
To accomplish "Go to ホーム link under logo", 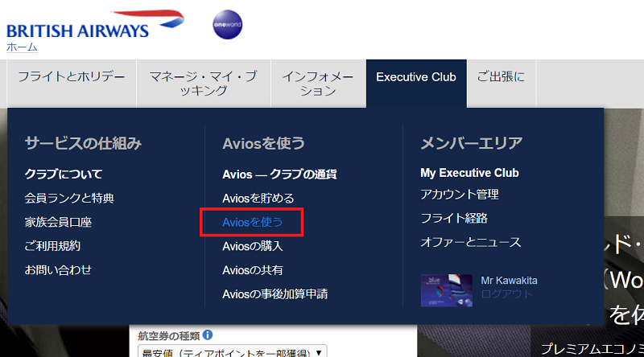I will pos(22,47).
